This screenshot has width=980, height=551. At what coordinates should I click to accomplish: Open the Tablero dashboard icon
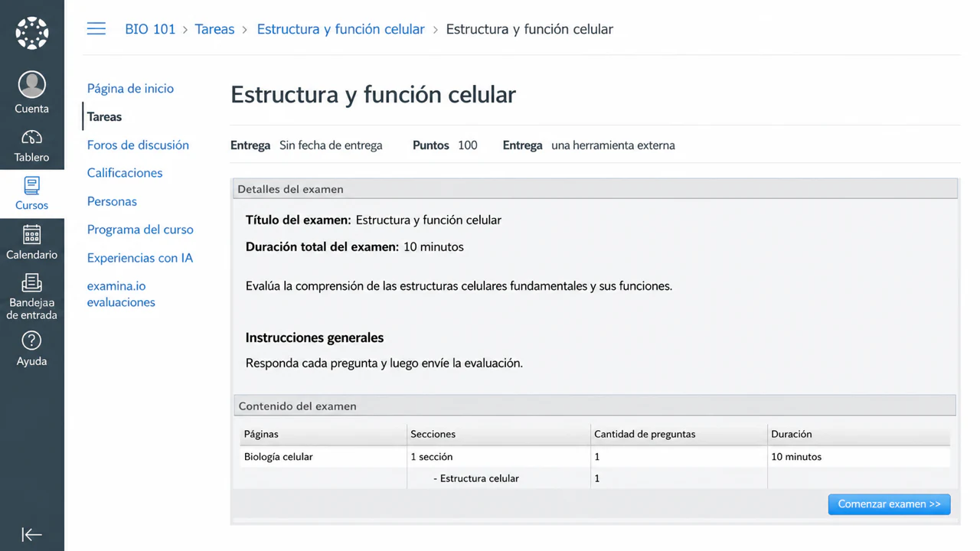(x=32, y=137)
